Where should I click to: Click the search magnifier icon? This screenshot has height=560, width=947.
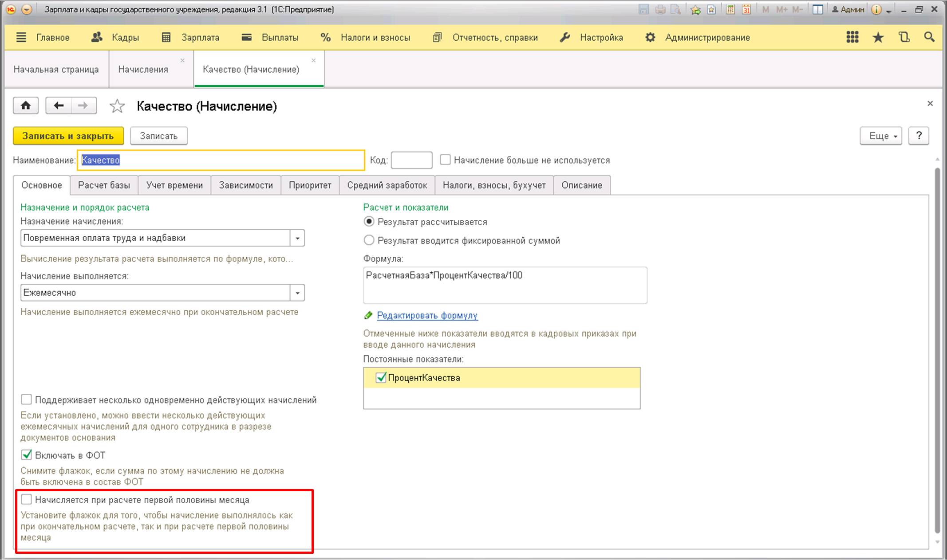coord(929,37)
